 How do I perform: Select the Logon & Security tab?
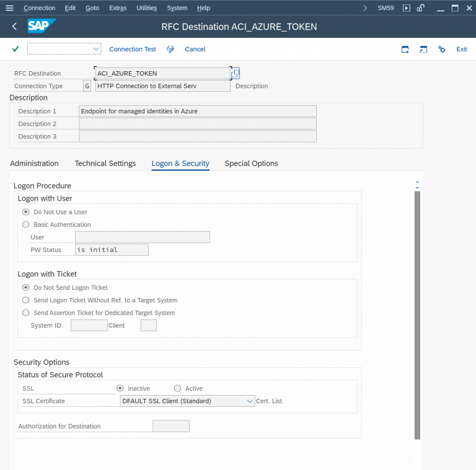[180, 163]
